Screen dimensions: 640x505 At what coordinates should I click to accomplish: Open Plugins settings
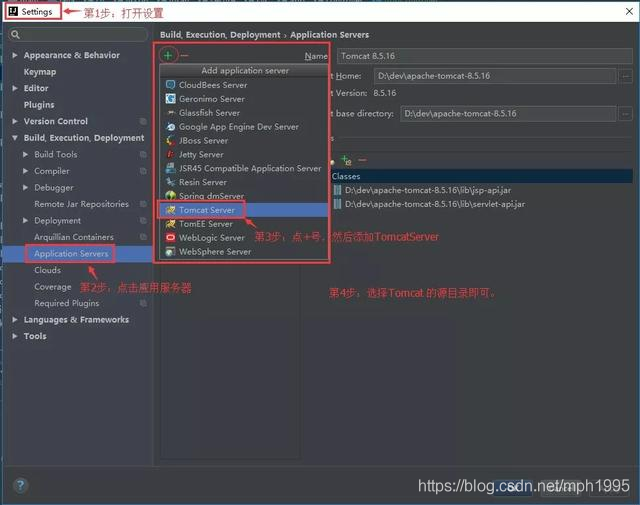tap(39, 105)
